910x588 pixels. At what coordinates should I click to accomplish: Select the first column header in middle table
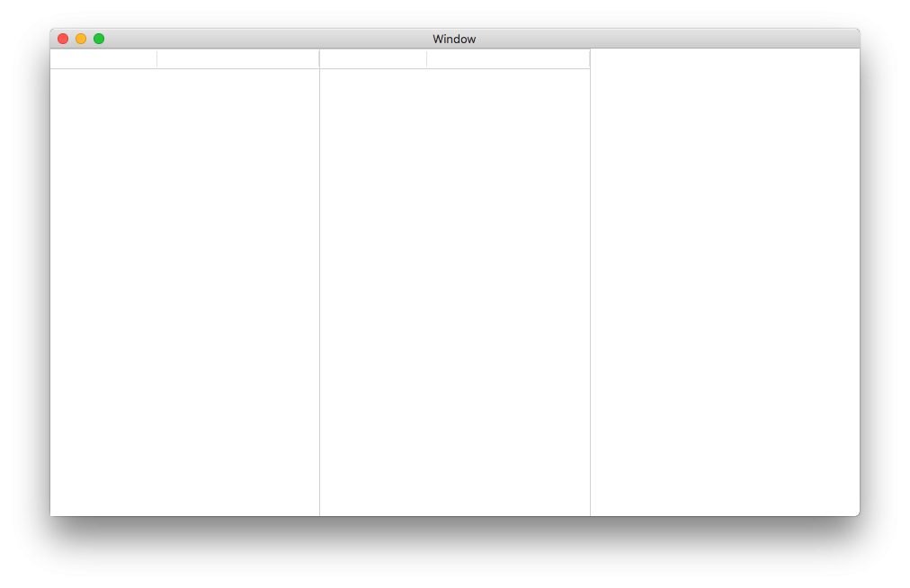tap(373, 58)
